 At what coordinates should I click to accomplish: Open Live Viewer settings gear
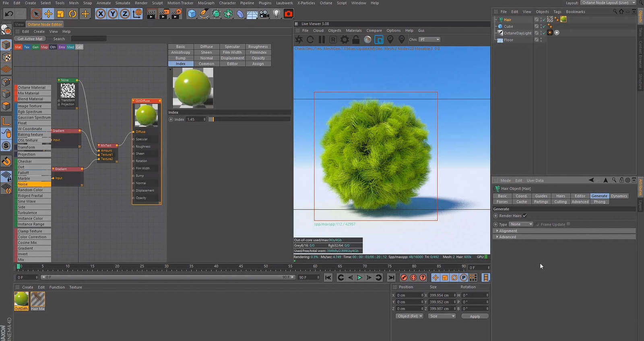pyautogui.click(x=345, y=39)
